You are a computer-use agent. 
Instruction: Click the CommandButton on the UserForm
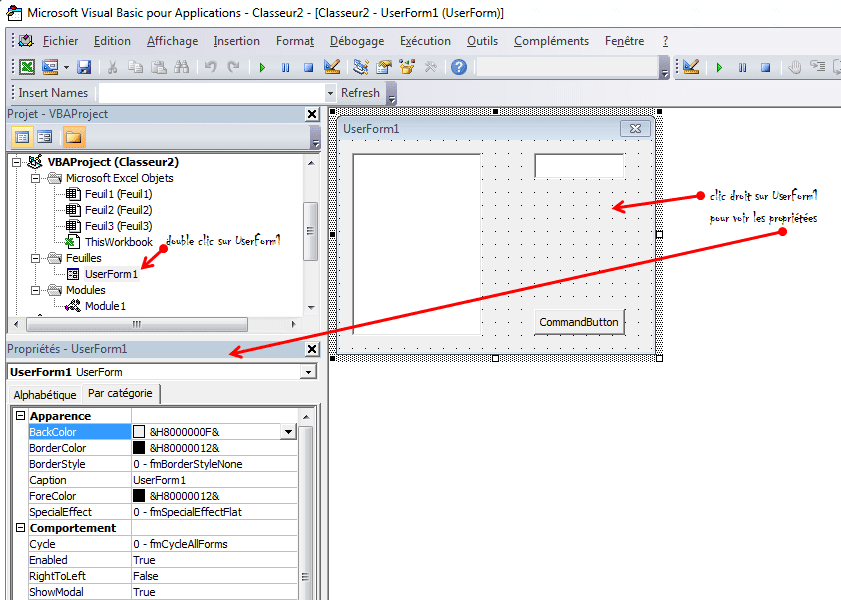[x=578, y=322]
